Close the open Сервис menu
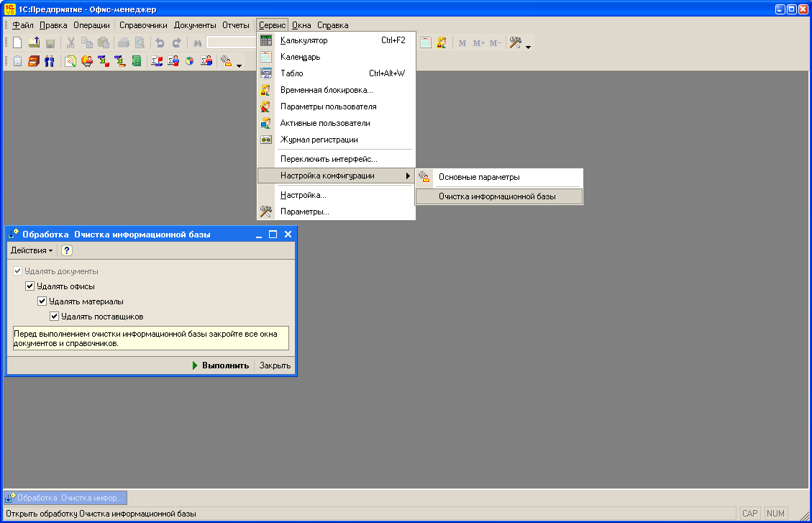 (273, 25)
